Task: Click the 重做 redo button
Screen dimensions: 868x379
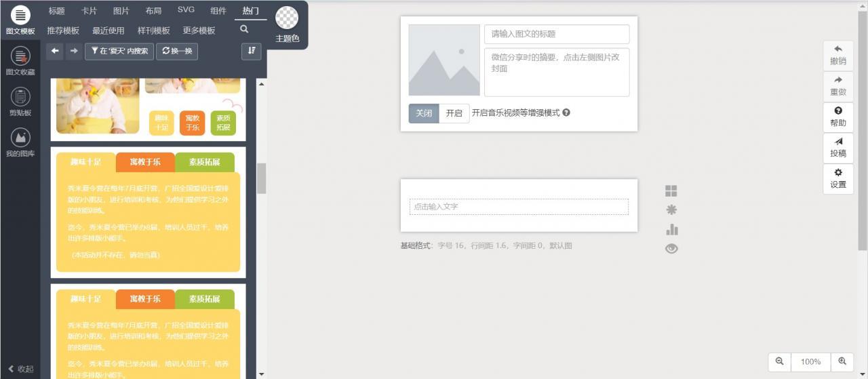Action: (x=838, y=86)
